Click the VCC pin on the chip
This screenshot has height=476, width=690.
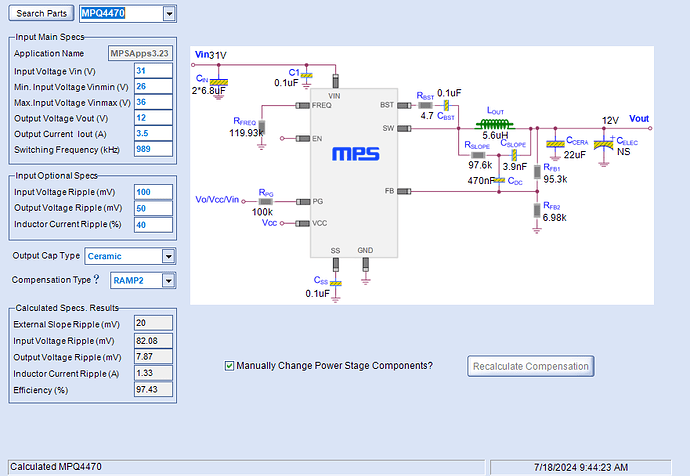coord(303,223)
